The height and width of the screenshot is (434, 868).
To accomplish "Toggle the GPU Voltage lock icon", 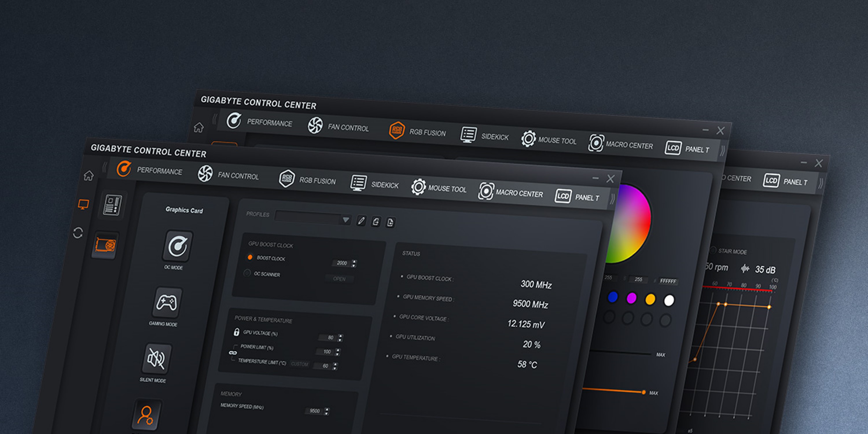I will pyautogui.click(x=237, y=332).
